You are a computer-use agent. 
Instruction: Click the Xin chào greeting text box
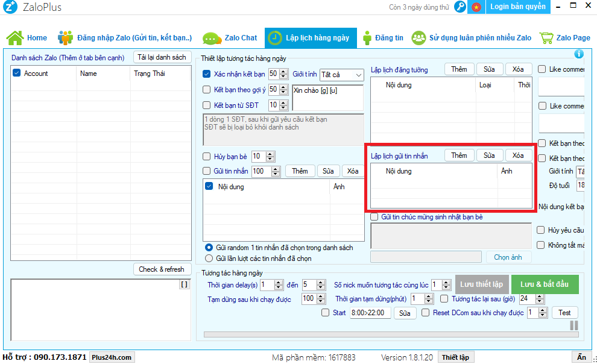(327, 98)
